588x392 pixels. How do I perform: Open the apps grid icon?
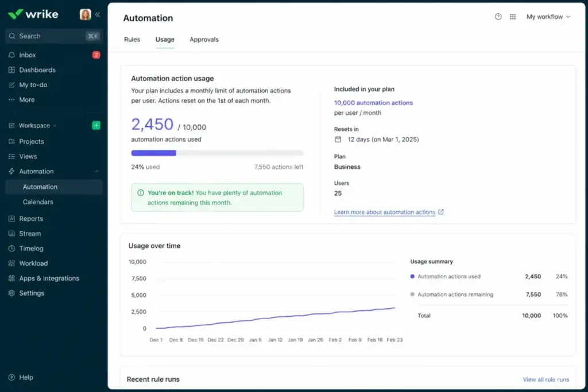(x=513, y=17)
